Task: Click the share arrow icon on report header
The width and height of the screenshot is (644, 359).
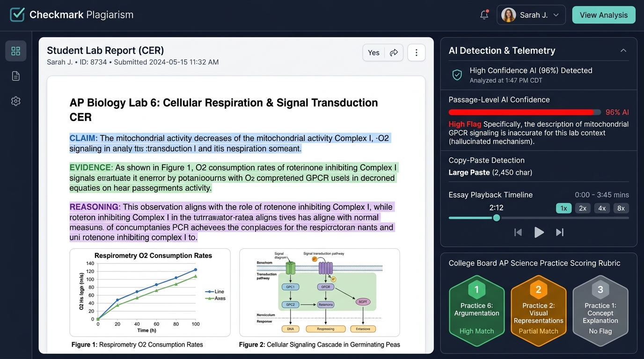Action: click(x=394, y=53)
